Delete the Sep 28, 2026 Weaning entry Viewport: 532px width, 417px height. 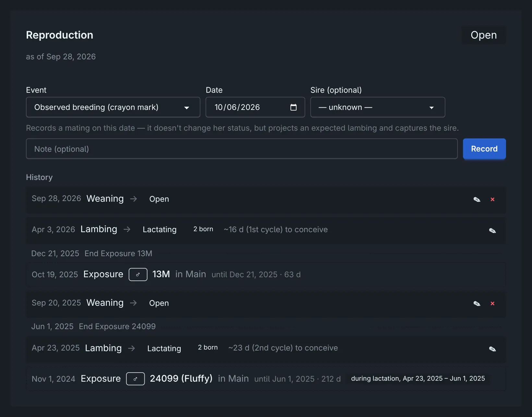tap(492, 199)
